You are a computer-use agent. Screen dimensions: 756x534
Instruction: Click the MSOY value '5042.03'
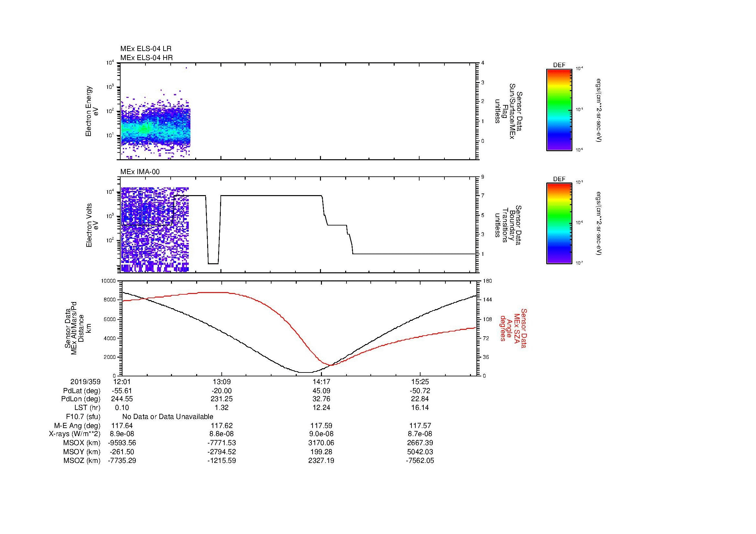coord(420,452)
